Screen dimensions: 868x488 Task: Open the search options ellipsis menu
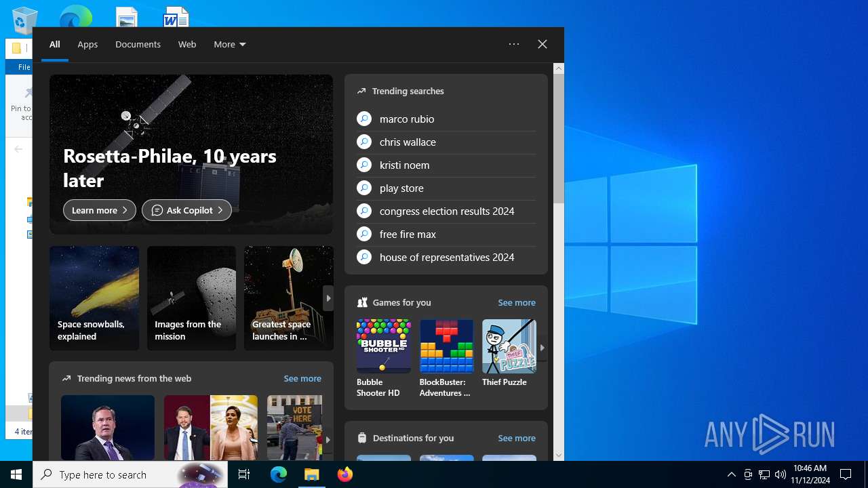tap(514, 44)
